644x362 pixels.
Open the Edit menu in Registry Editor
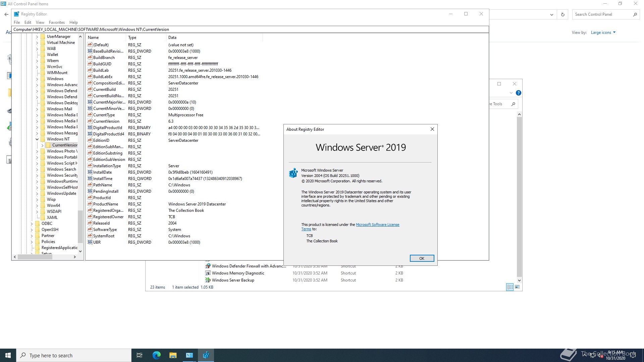tap(28, 22)
